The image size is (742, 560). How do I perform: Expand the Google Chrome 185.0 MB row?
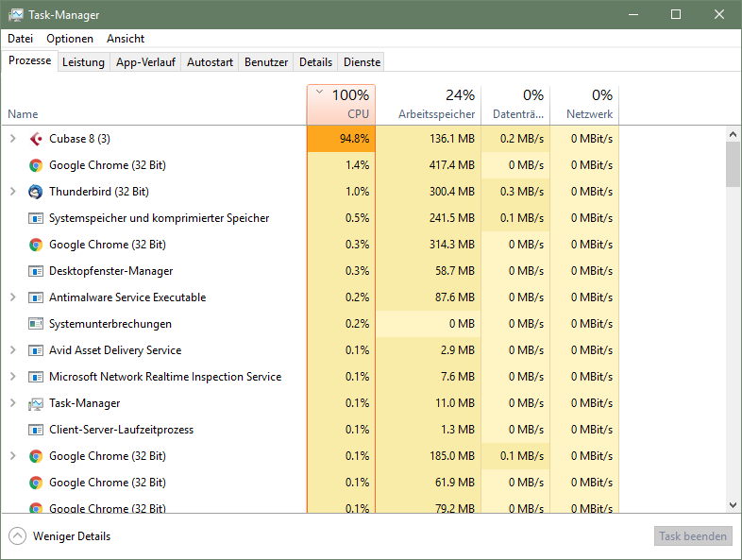[x=13, y=456]
